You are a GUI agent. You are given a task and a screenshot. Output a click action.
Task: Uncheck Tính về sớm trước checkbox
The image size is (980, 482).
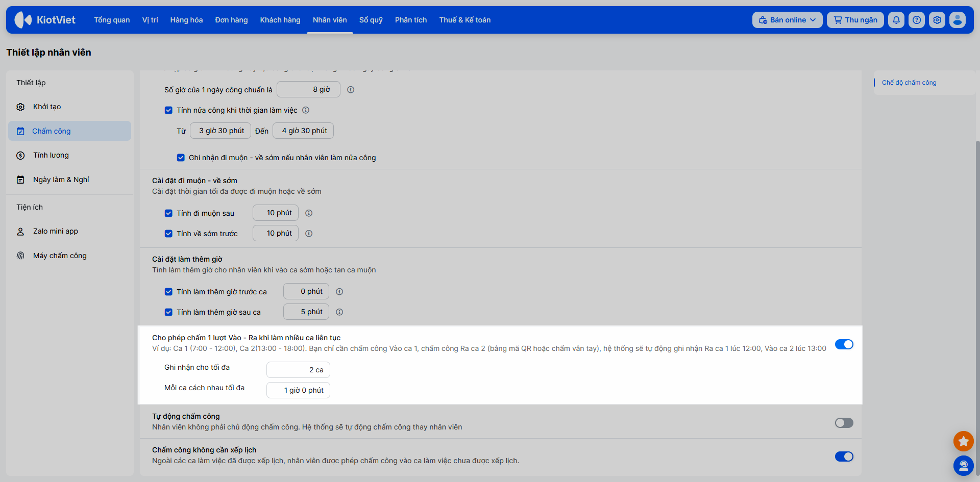click(168, 234)
